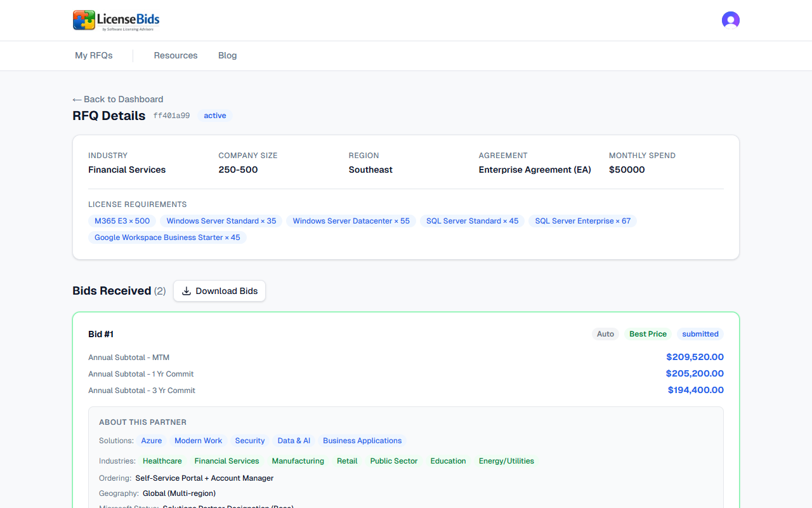The image size is (812, 508).
Task: Click the Security solution tag
Action: pos(250,441)
